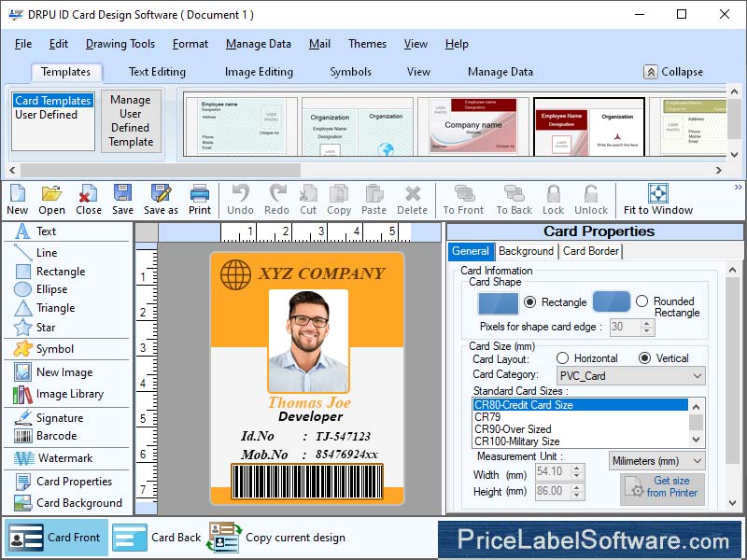This screenshot has width=747, height=560.
Task: Click the To Front icon
Action: click(463, 193)
